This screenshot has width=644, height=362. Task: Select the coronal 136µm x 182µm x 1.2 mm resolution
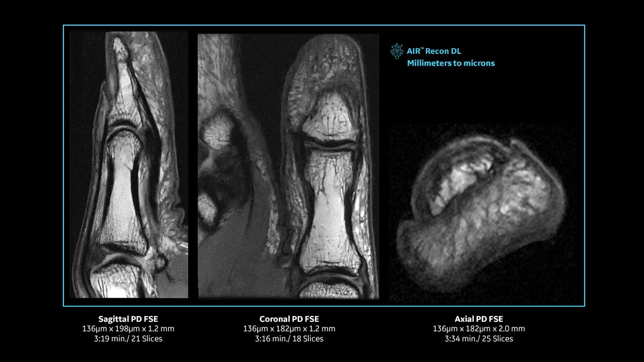click(x=289, y=329)
